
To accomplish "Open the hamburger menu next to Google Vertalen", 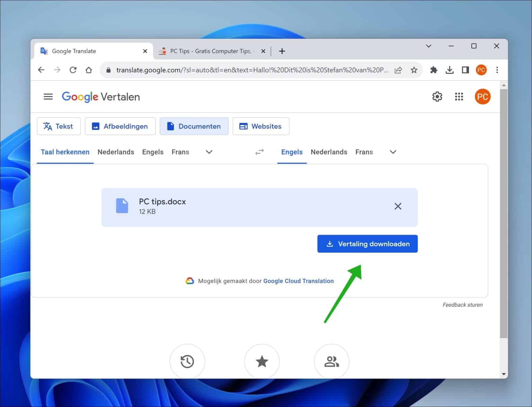I will (48, 97).
